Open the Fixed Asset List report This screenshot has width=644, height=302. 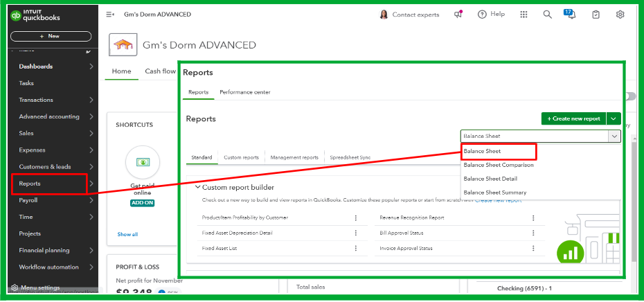[220, 249]
